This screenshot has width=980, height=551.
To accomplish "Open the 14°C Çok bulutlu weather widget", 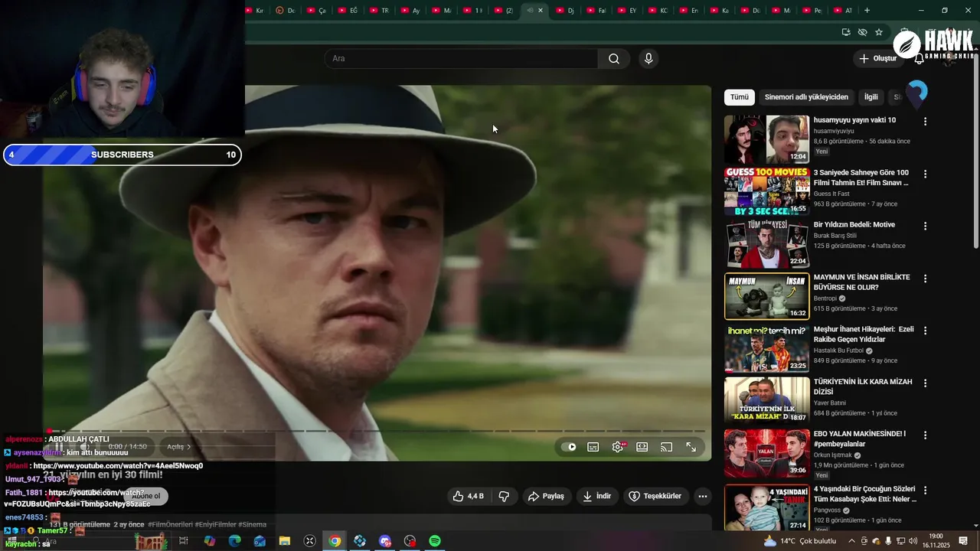I will click(799, 541).
